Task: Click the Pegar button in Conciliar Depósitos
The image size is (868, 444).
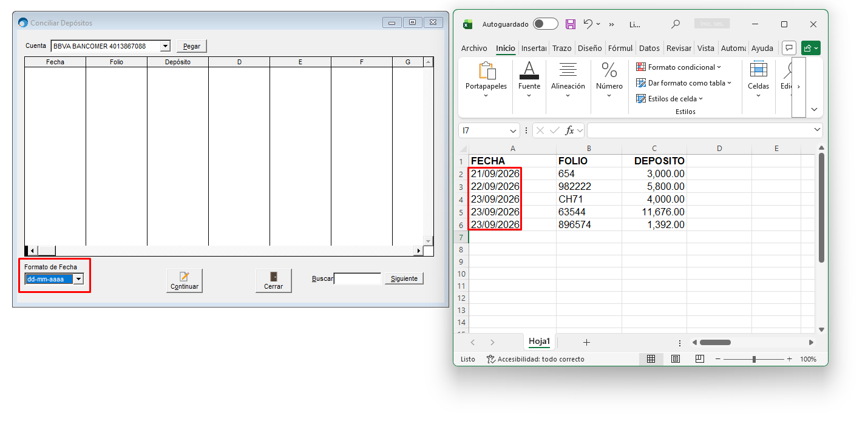Action: click(192, 46)
